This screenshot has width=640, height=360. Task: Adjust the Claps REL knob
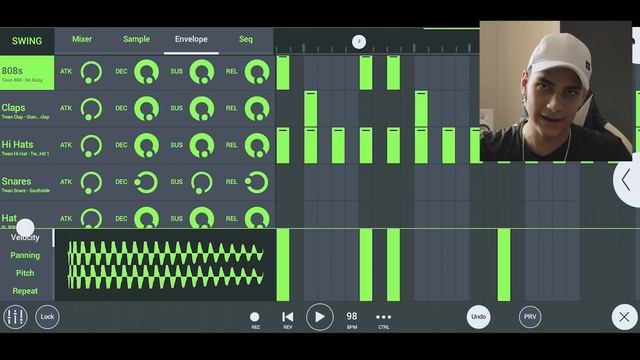tap(257, 109)
